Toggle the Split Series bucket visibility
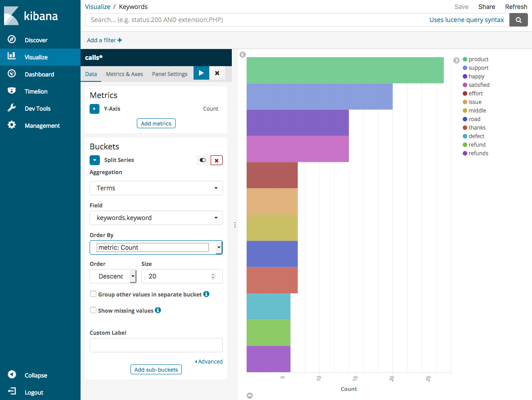 [203, 160]
